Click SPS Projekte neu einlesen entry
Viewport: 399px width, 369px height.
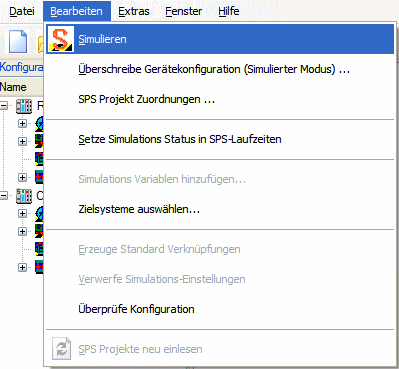tap(220, 349)
